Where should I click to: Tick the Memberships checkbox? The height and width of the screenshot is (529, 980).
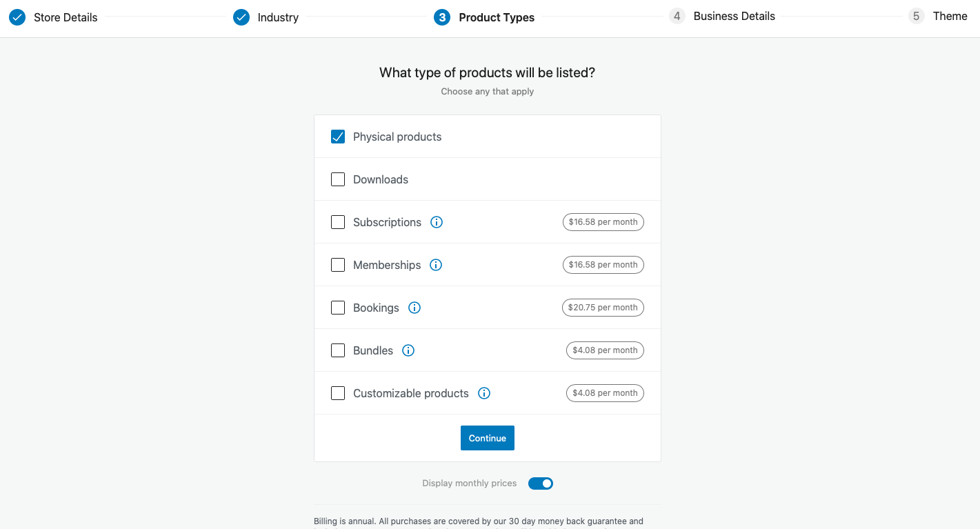[338, 265]
